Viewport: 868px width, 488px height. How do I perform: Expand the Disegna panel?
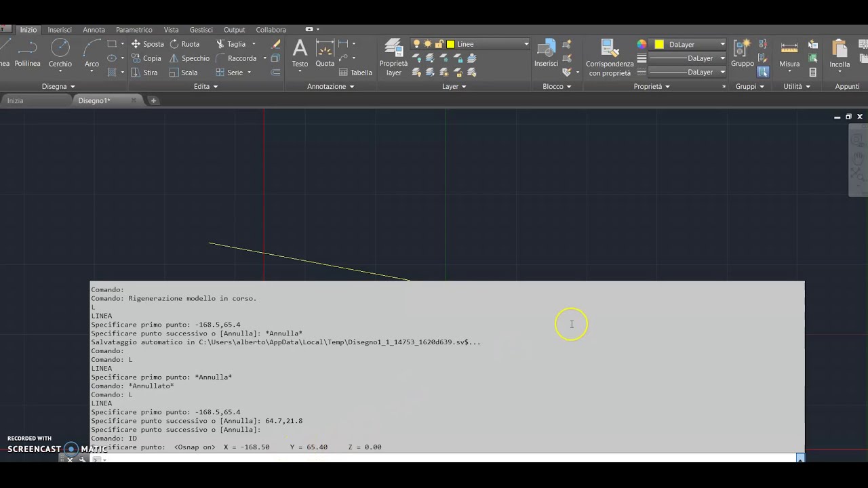[x=58, y=86]
